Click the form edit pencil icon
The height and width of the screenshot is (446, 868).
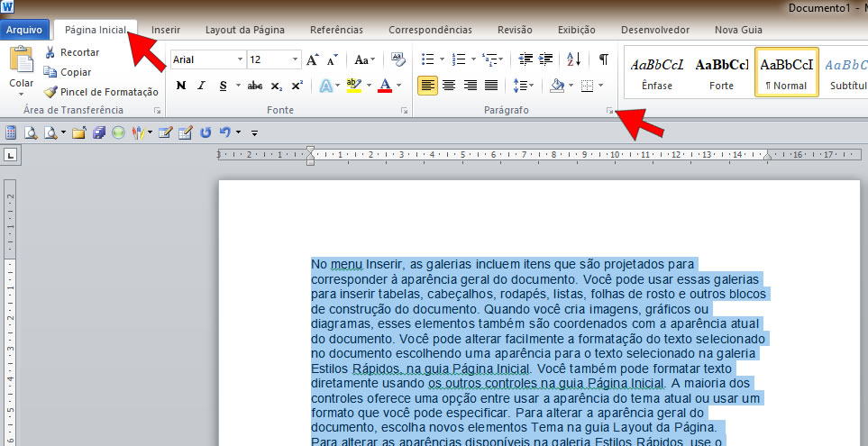tap(165, 132)
